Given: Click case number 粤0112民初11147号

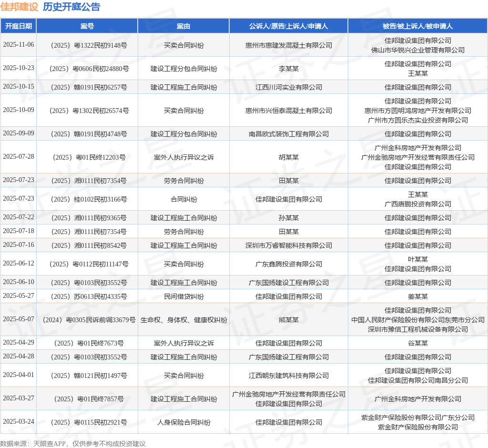Looking at the screenshot, I should point(89,264).
